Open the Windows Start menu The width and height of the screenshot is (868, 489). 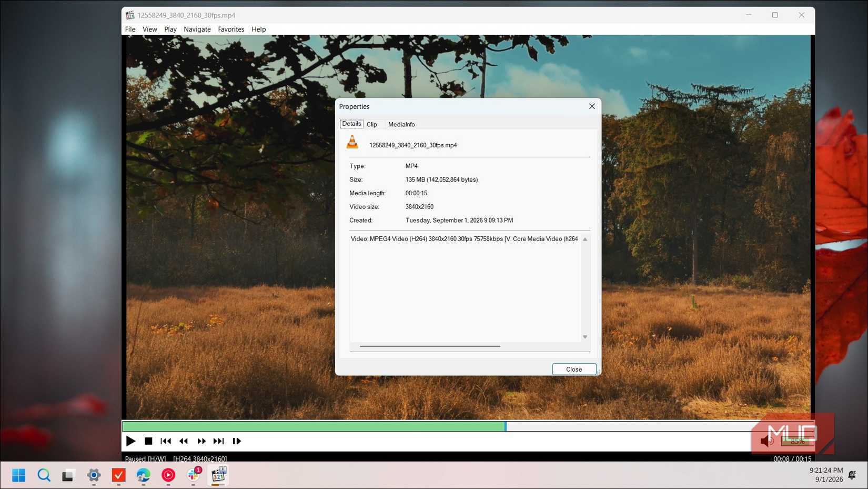pos(19,475)
